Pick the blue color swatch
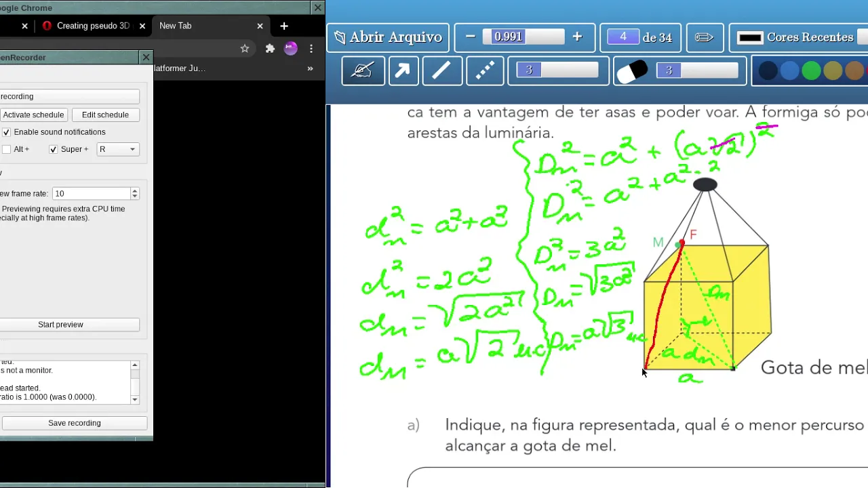 (789, 70)
